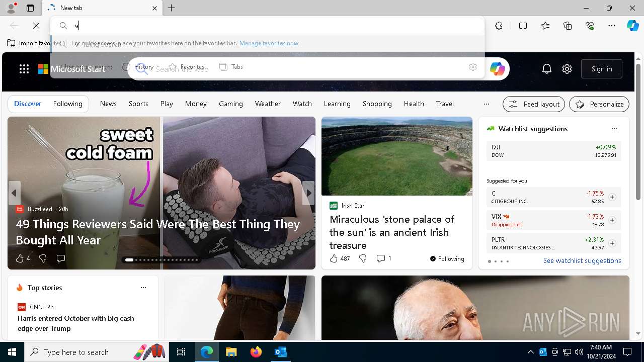
Task: Open the Travel category
Action: (445, 104)
